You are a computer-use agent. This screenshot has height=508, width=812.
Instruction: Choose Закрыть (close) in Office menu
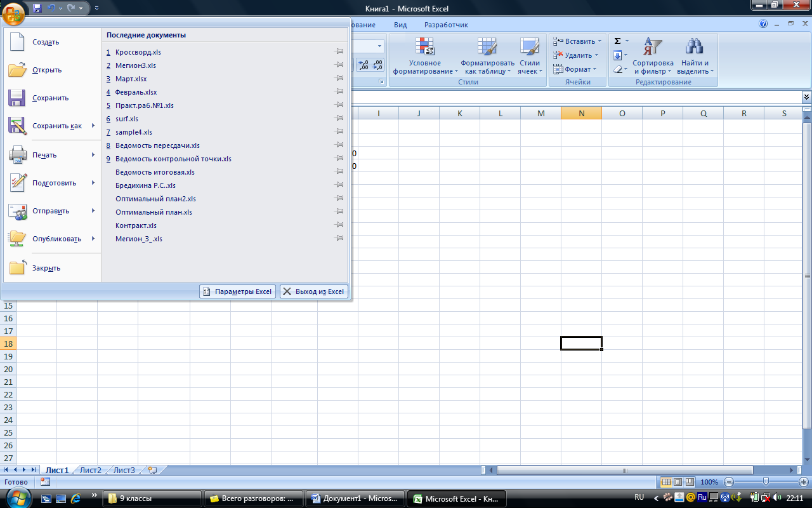(52, 268)
